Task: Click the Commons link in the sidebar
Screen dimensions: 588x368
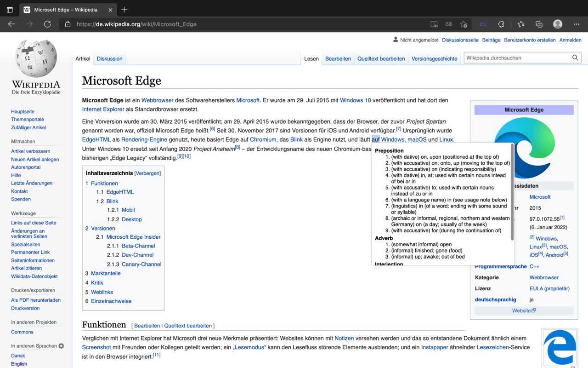Action: tap(22, 332)
